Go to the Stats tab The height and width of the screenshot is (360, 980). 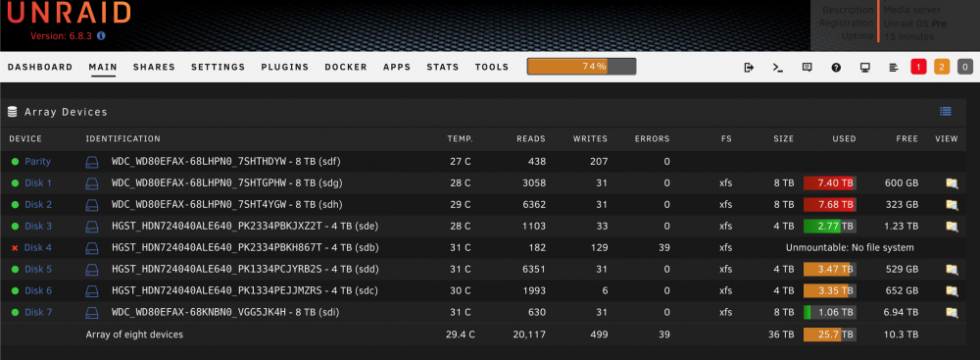point(443,67)
